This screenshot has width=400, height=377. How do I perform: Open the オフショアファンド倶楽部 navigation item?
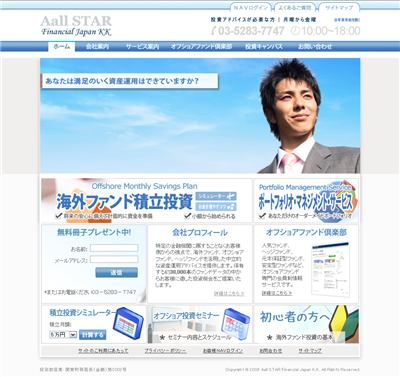pos(201,47)
